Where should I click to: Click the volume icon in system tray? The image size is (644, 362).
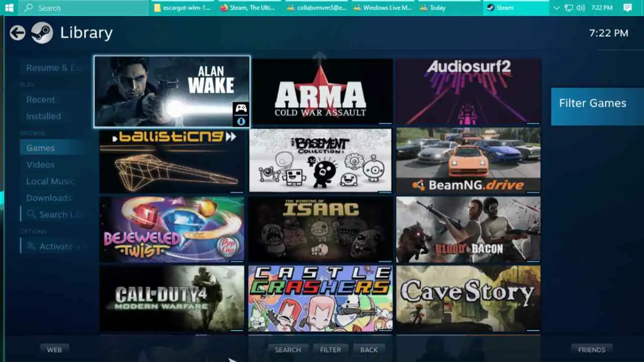[581, 8]
